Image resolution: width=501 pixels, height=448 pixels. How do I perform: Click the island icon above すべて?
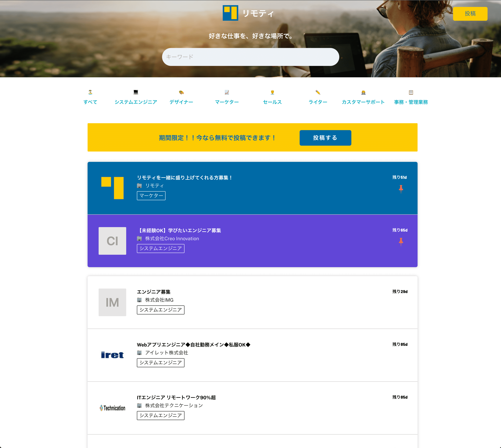coord(90,92)
